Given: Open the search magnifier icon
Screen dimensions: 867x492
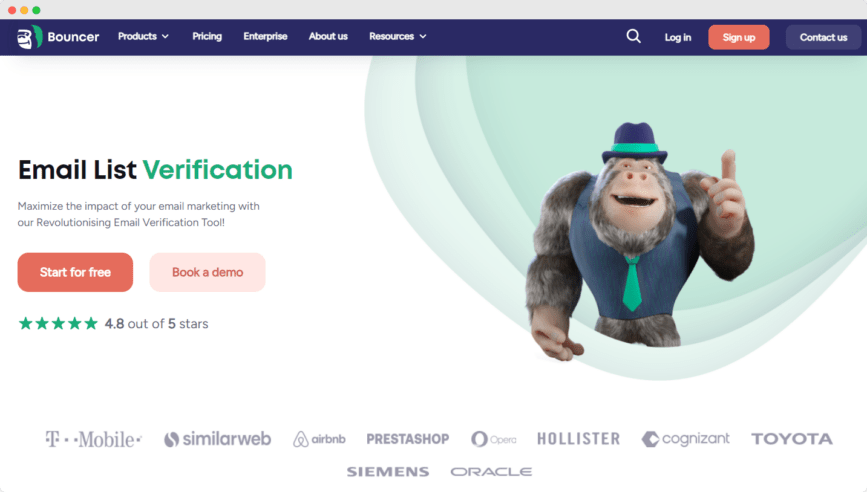Looking at the screenshot, I should click(x=634, y=36).
